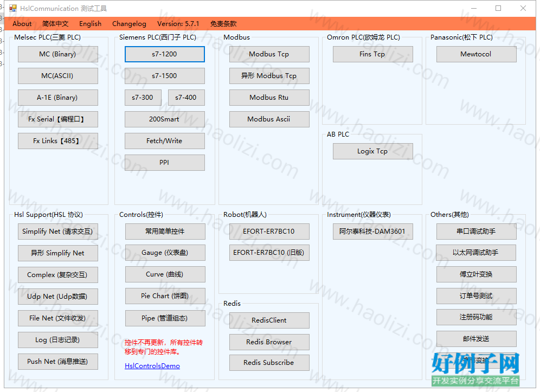Open Udp Net (Udp数据)

[58, 297]
